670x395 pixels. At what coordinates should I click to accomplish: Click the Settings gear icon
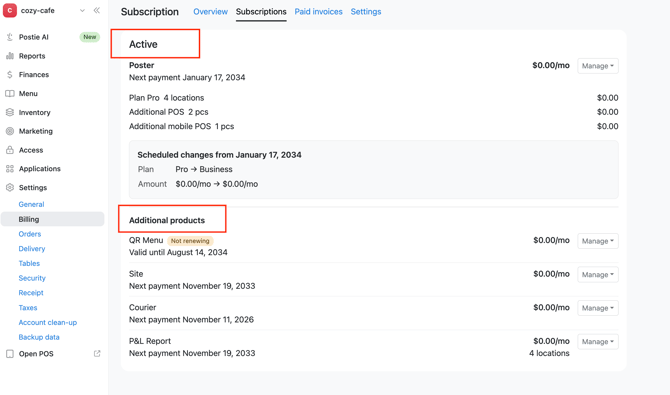coord(10,187)
